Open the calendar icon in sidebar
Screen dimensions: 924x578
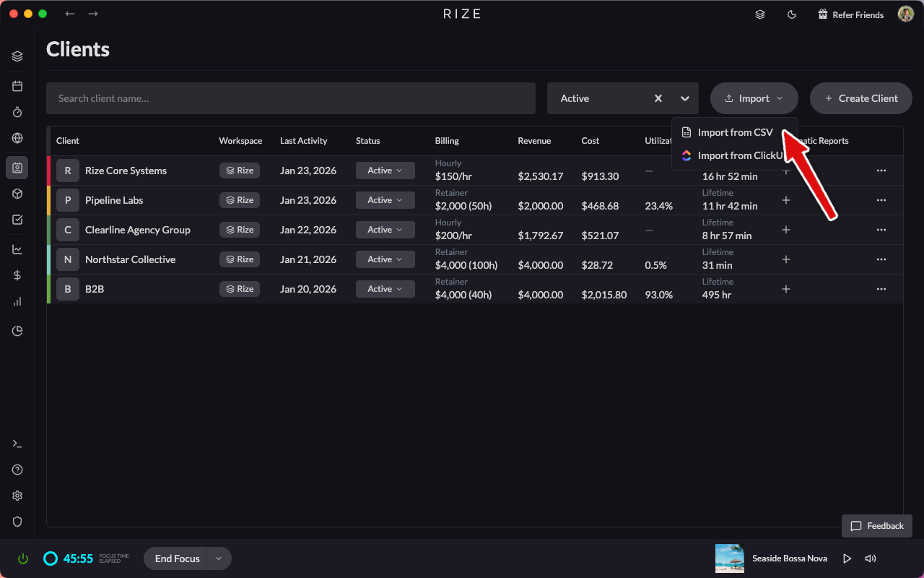(17, 86)
